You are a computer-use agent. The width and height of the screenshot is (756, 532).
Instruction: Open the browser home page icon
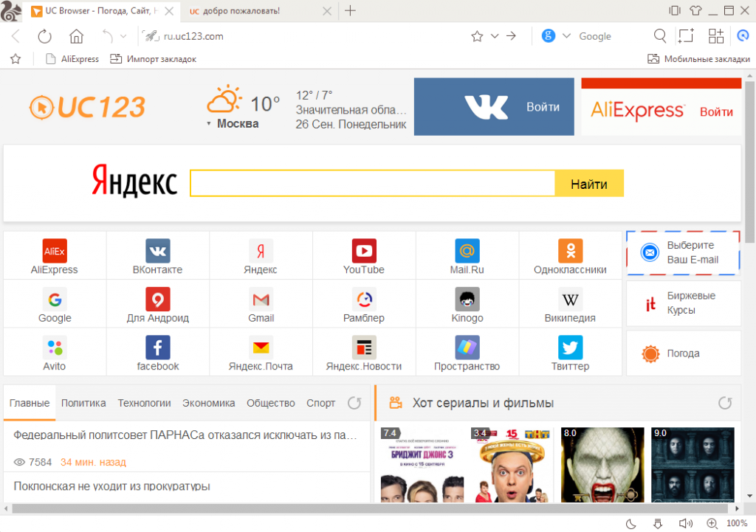[76, 36]
